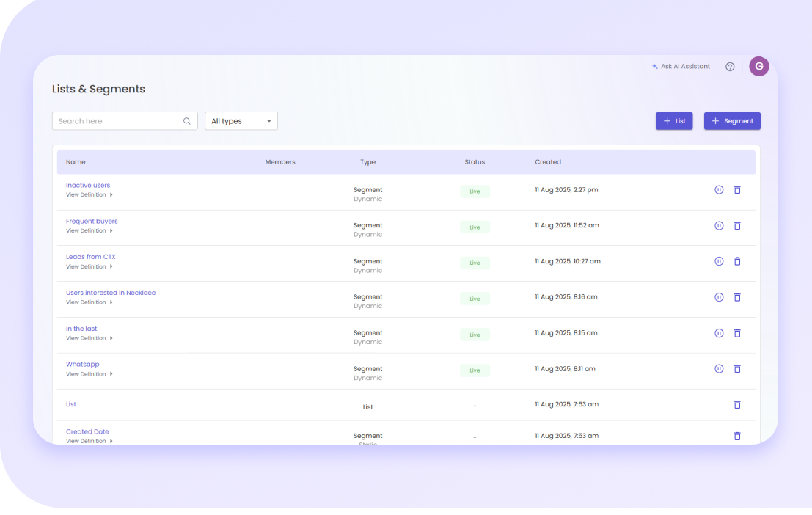Focus the Search here input field
Image resolution: width=812 pixels, height=515 pixels.
pyautogui.click(x=125, y=121)
